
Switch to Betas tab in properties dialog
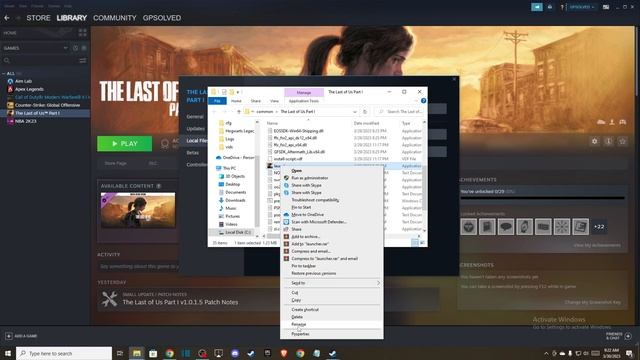192,153
